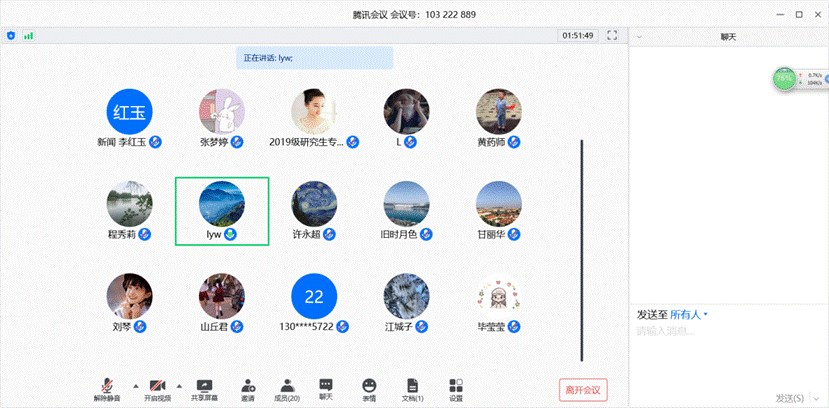Toggle the 开启视频 camera button
This screenshot has width=829, height=408.
pos(156,386)
